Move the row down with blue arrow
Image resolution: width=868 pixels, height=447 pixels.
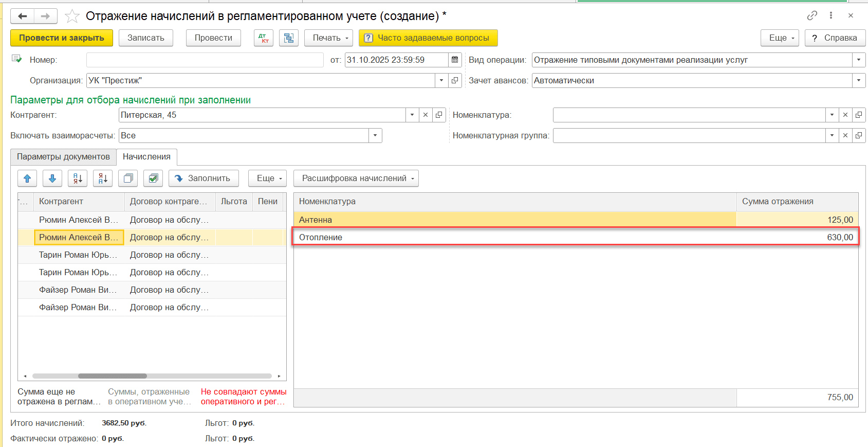click(52, 178)
